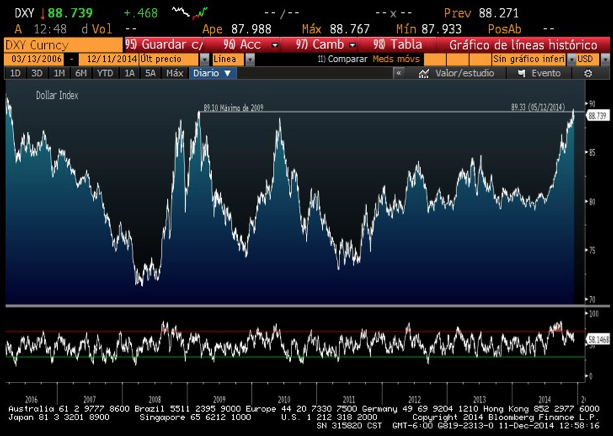This screenshot has height=436, width=613.
Task: Open the chart settings gear icon
Action: [588, 74]
